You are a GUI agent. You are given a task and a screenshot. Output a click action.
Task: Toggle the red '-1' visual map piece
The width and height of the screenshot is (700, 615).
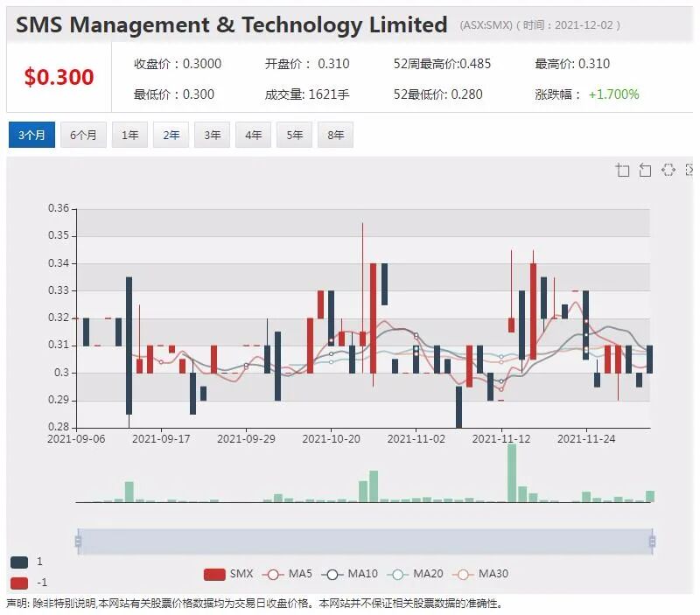[19, 583]
